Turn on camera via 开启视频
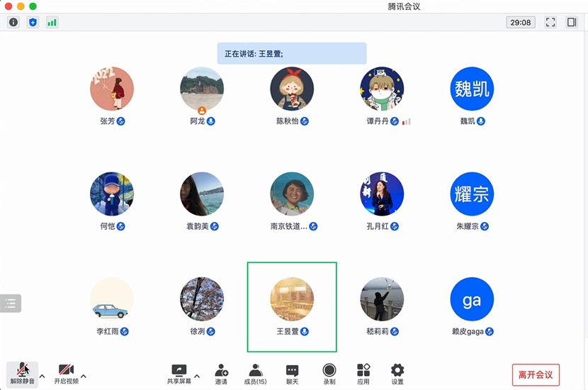This screenshot has height=390, width=588. pyautogui.click(x=67, y=374)
